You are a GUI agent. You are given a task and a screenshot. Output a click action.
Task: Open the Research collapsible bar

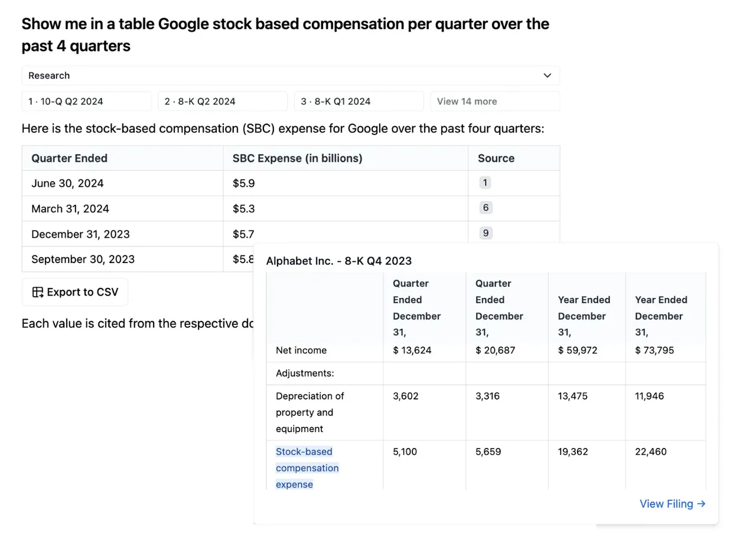tap(291, 76)
